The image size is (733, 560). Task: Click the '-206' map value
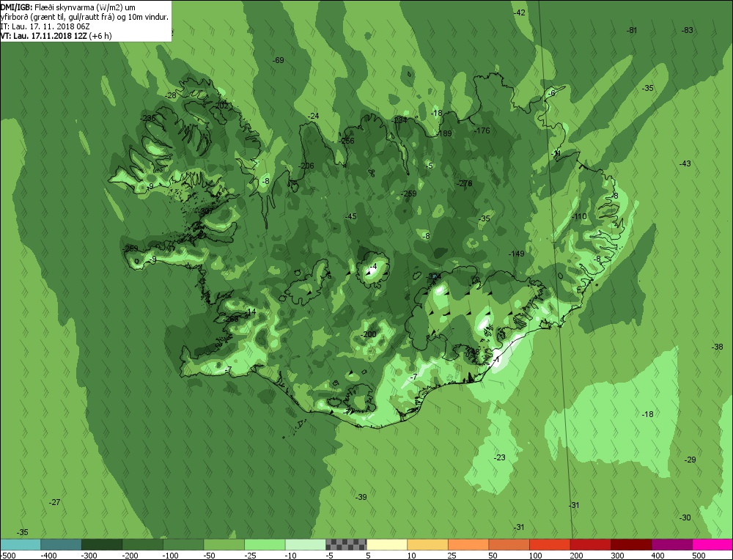coord(306,166)
